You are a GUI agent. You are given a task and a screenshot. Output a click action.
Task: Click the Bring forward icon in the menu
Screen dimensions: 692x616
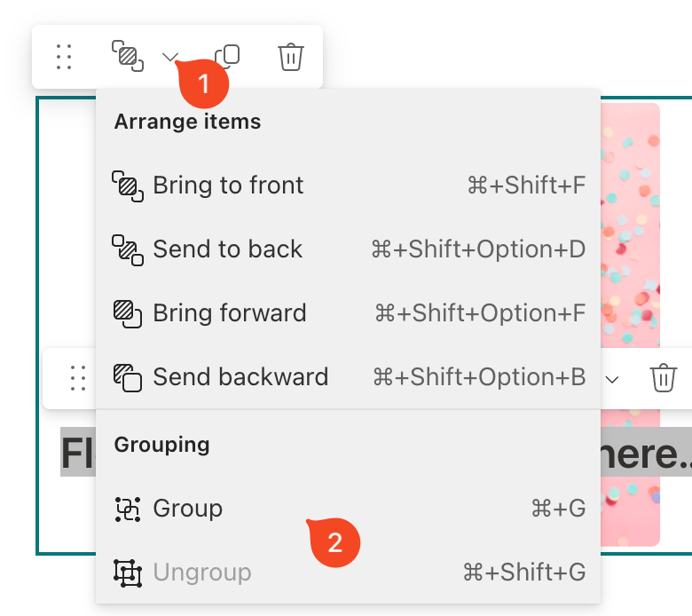[x=128, y=313]
